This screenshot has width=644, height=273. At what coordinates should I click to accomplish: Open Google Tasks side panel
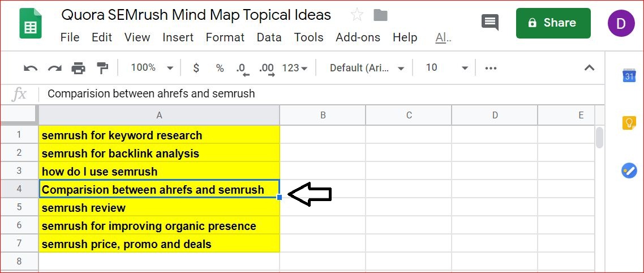click(629, 170)
